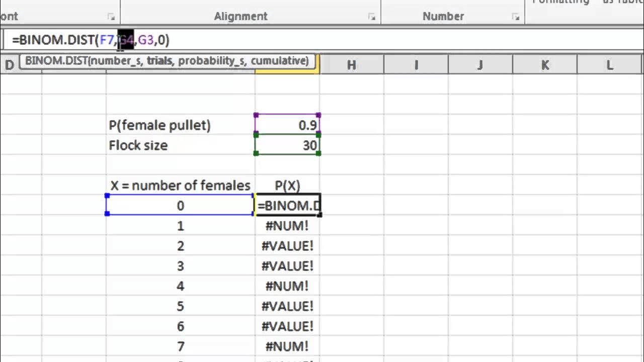
Task: Click the first #NUM! error cell
Action: pos(287,226)
